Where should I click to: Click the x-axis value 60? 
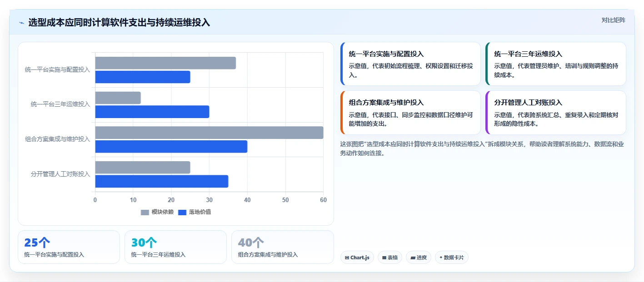coord(323,200)
